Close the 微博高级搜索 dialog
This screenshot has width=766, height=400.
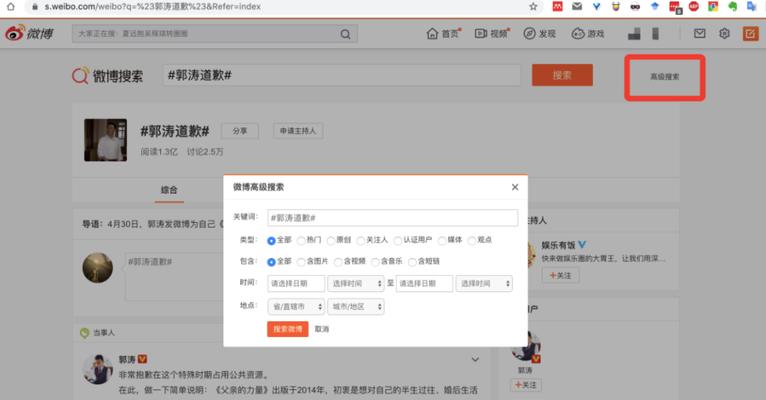click(x=515, y=187)
